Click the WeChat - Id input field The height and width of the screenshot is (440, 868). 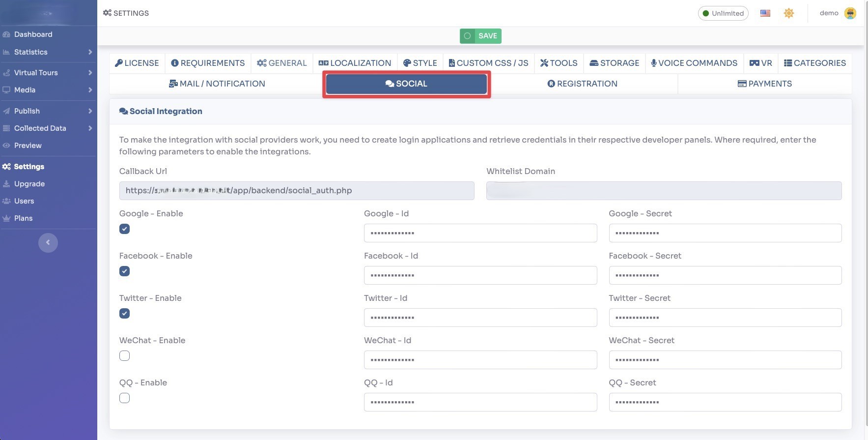pyautogui.click(x=480, y=360)
